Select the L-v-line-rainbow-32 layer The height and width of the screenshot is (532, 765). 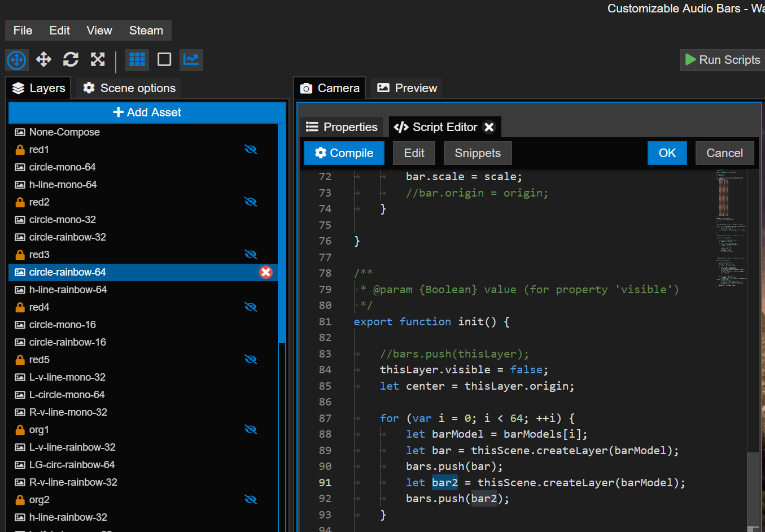[x=143, y=447]
